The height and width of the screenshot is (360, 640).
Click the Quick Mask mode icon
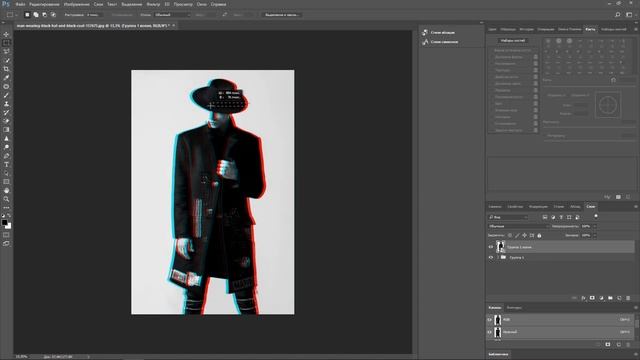point(6,235)
